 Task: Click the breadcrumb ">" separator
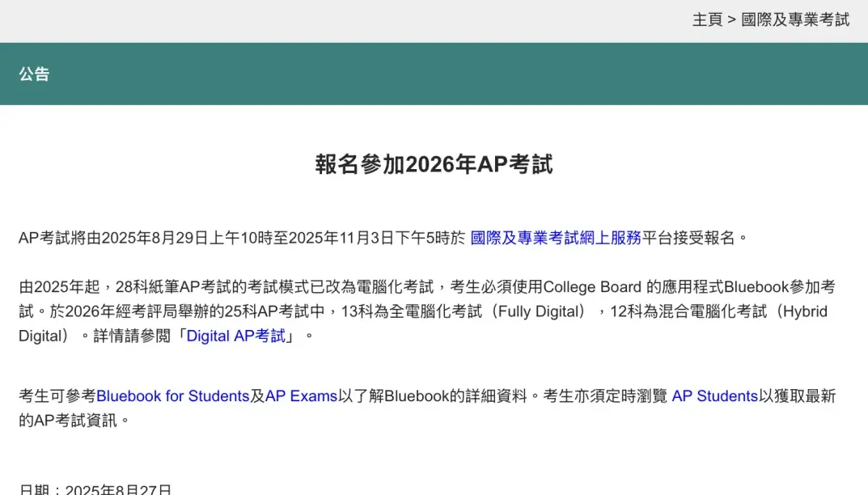coord(731,20)
